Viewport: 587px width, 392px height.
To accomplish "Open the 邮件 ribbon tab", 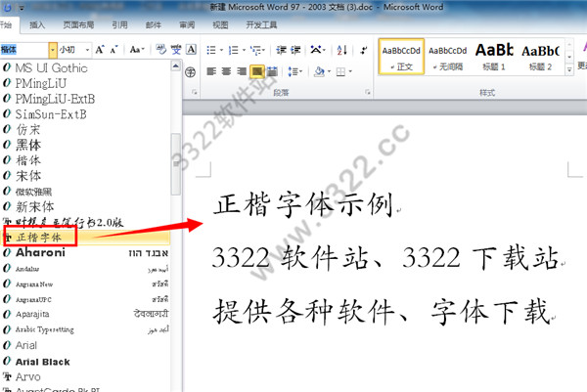I will click(x=154, y=25).
